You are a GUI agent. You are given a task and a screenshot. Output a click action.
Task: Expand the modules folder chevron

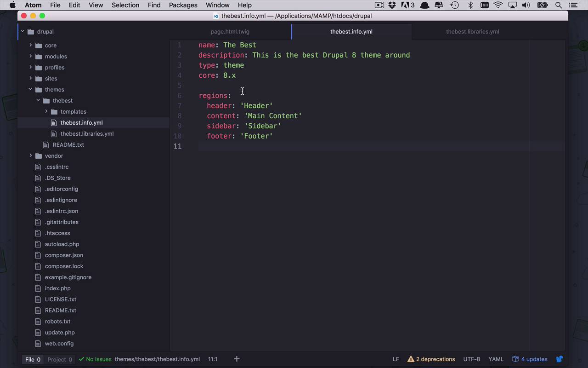31,56
